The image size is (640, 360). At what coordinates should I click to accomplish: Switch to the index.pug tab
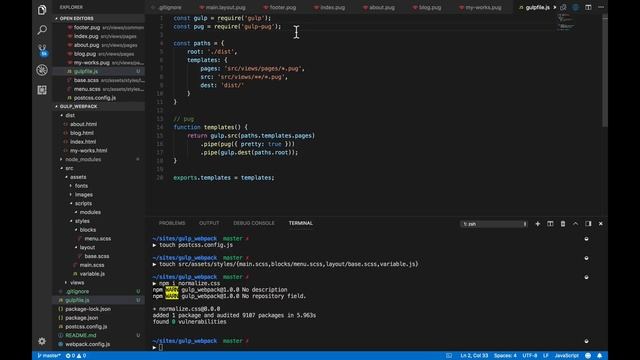(329, 7)
